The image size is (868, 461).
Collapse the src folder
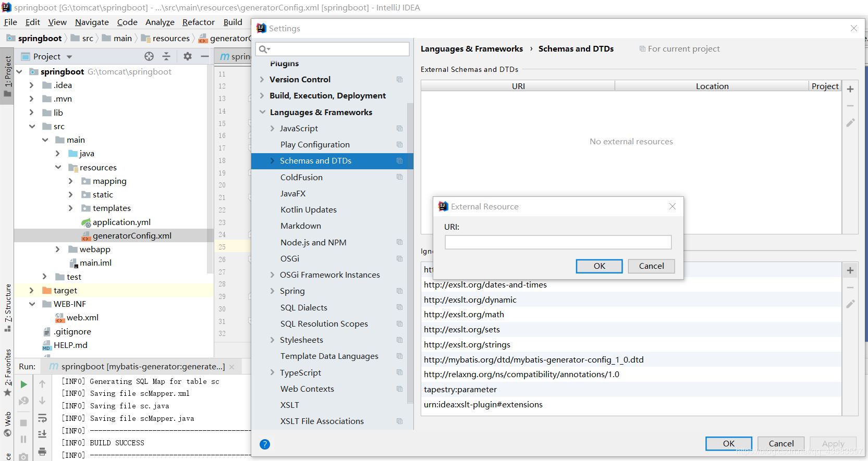tap(32, 126)
